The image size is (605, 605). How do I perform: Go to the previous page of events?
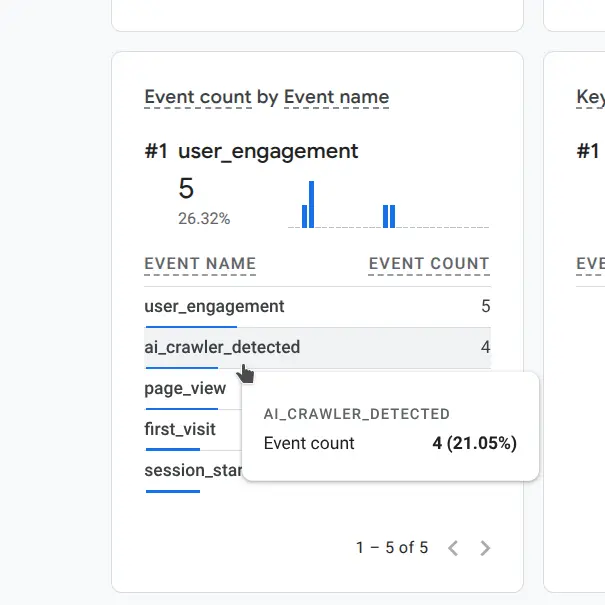pyautogui.click(x=453, y=548)
